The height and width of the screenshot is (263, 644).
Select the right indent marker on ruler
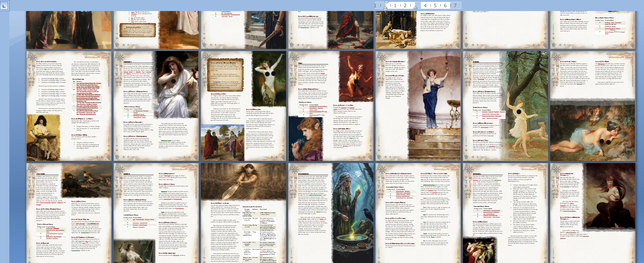415,7
